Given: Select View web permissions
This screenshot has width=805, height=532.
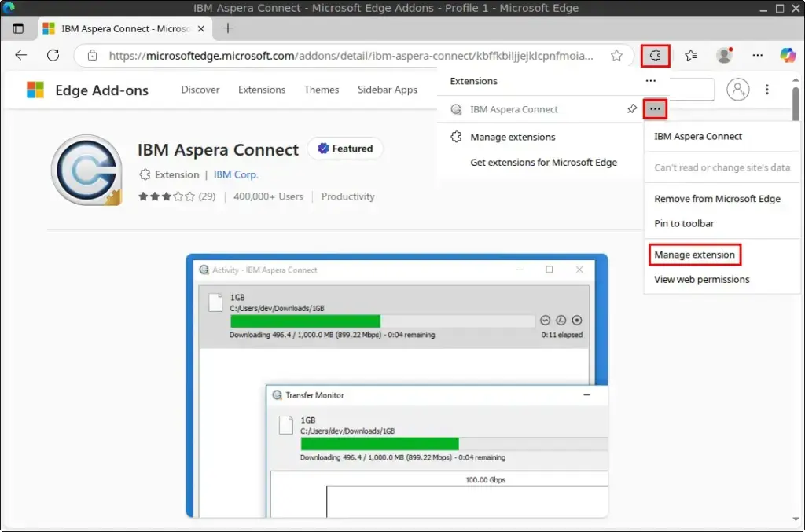Looking at the screenshot, I should point(702,279).
